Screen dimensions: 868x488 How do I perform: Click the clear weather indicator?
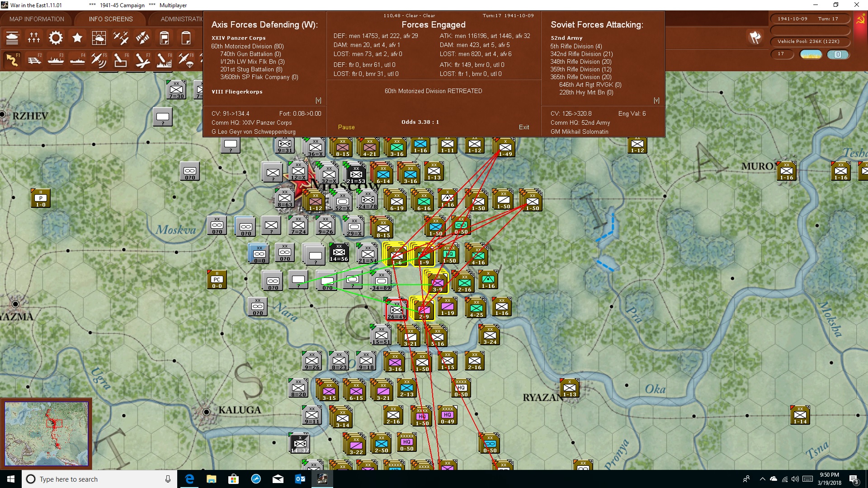(x=811, y=54)
